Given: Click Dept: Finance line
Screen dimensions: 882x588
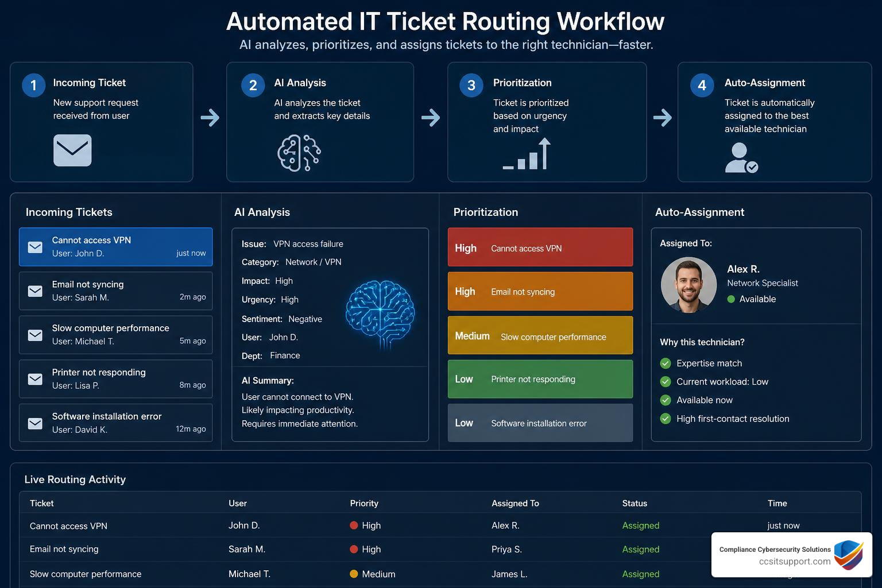Looking at the screenshot, I should tap(270, 356).
